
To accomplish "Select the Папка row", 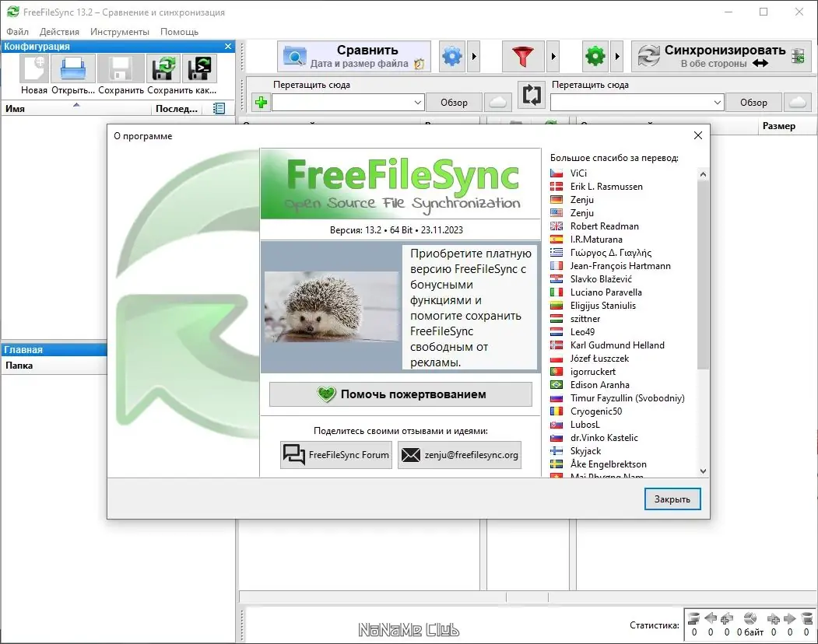I will [x=54, y=366].
